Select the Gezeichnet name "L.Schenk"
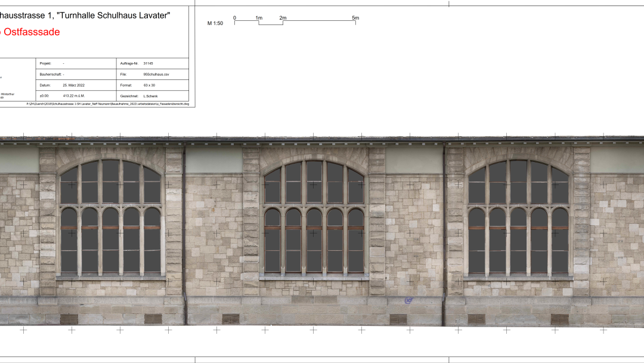 click(x=151, y=96)
